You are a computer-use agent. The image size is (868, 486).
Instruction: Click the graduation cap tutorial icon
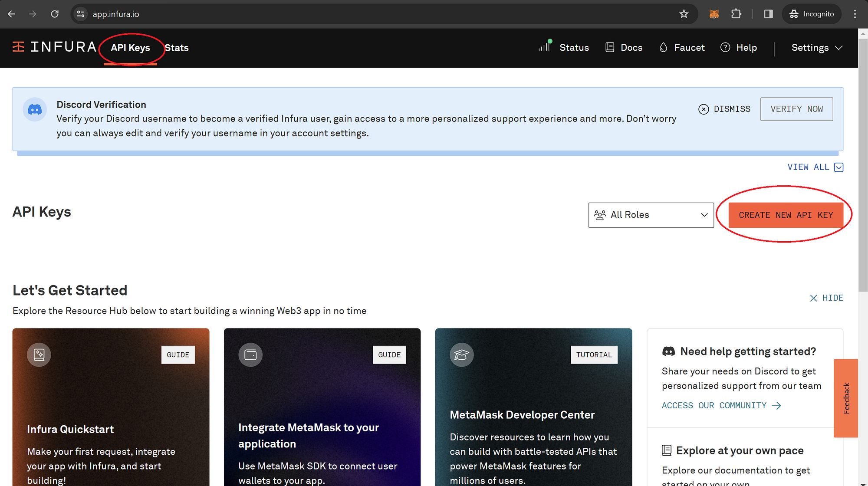pyautogui.click(x=462, y=355)
